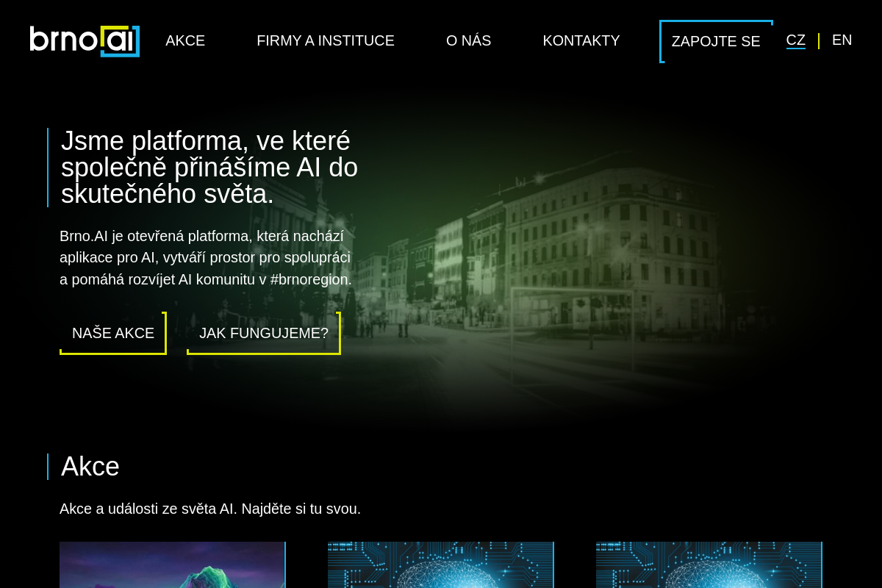Screen dimensions: 882x588
Task: Open the first event thumbnail with mountain
Action: pos(173,564)
